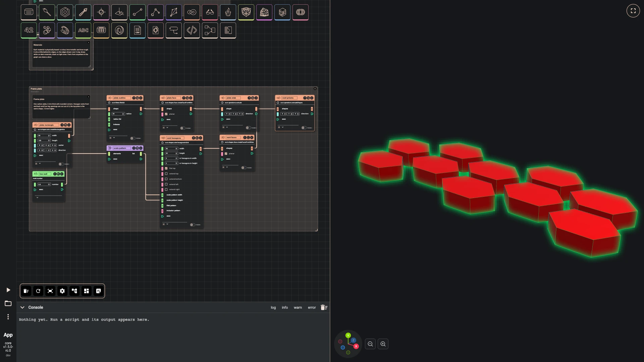Click the refresh icon in bottom toolbar
This screenshot has width=644, height=362.
click(x=38, y=291)
